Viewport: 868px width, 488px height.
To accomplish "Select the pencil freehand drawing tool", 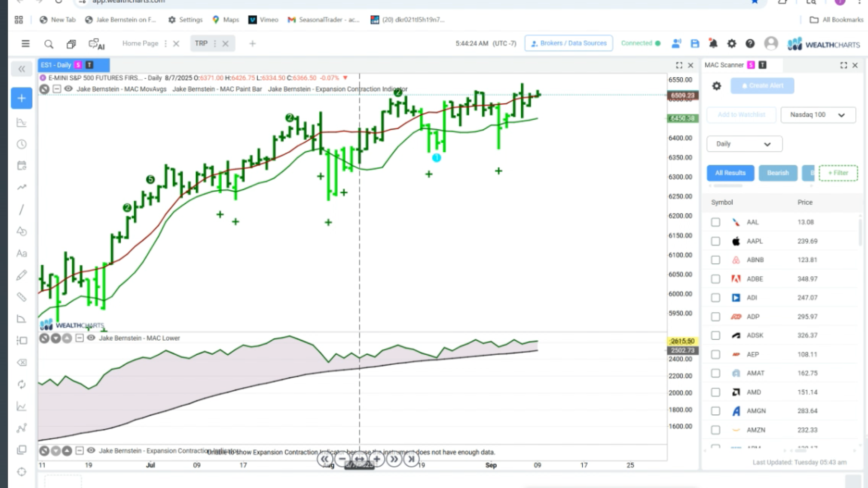I will click(x=21, y=275).
